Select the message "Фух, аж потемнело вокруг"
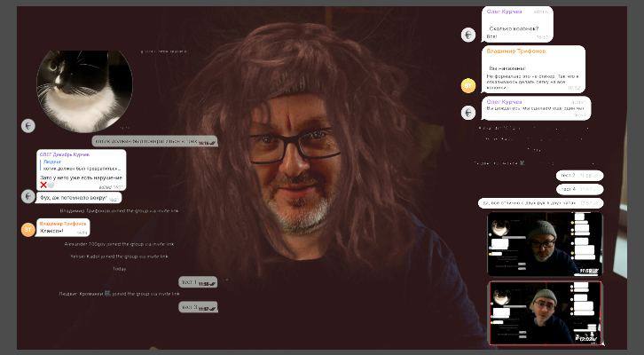 click(79, 198)
